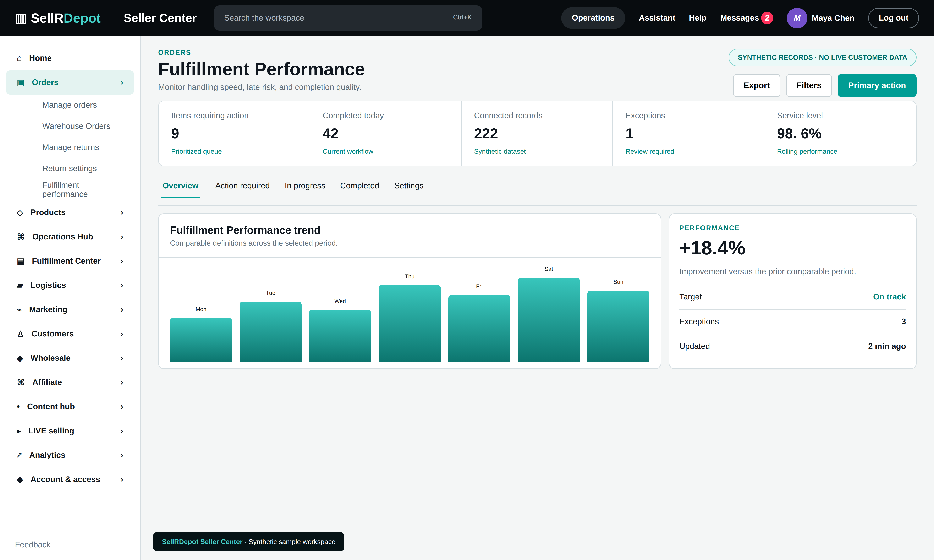
Task: Click the Wholesale diamond icon
Action: pos(20,358)
